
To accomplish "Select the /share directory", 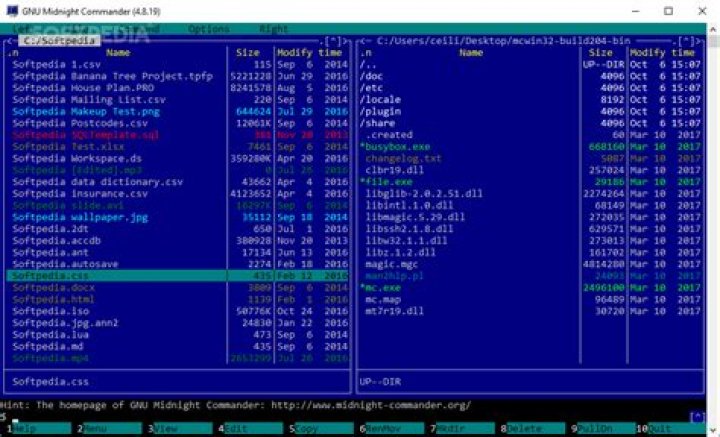I will pos(530,123).
